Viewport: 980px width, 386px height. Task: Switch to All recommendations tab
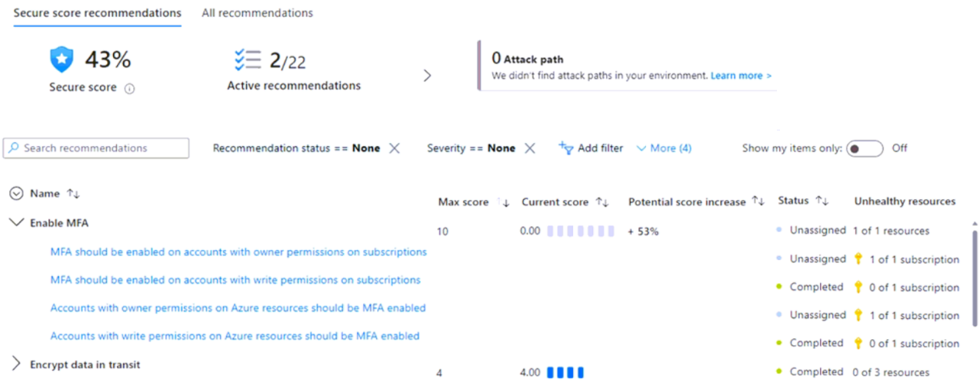pos(257,13)
